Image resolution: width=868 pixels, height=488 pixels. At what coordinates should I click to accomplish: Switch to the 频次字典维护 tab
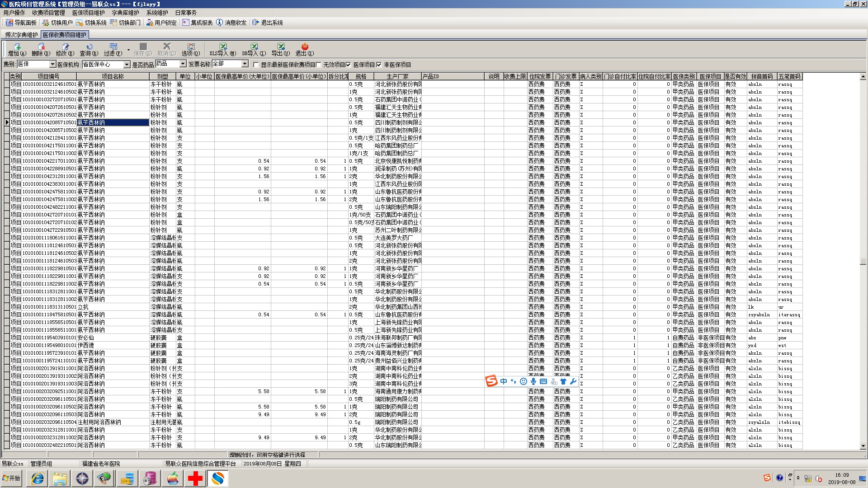(21, 35)
